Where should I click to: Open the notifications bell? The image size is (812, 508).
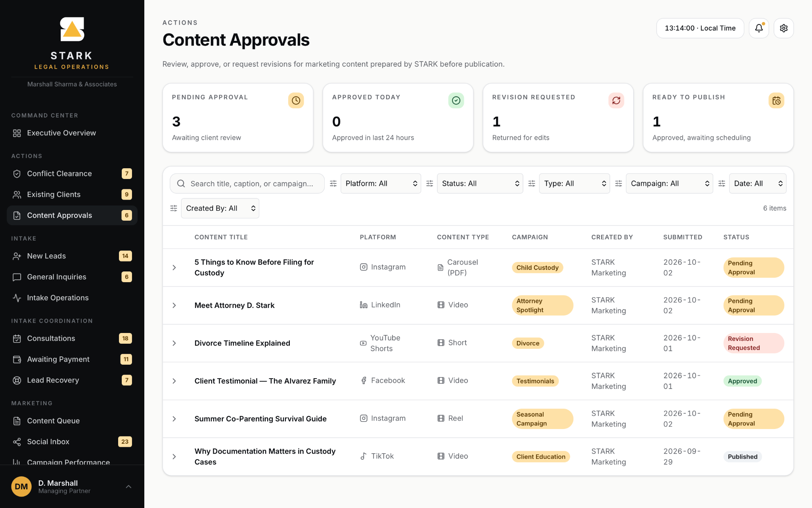[758, 28]
